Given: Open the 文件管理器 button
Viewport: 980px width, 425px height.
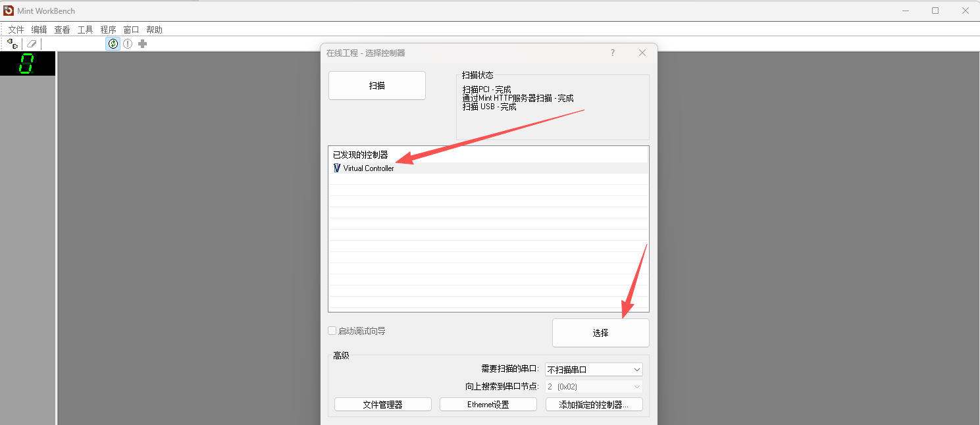Looking at the screenshot, I should [383, 405].
